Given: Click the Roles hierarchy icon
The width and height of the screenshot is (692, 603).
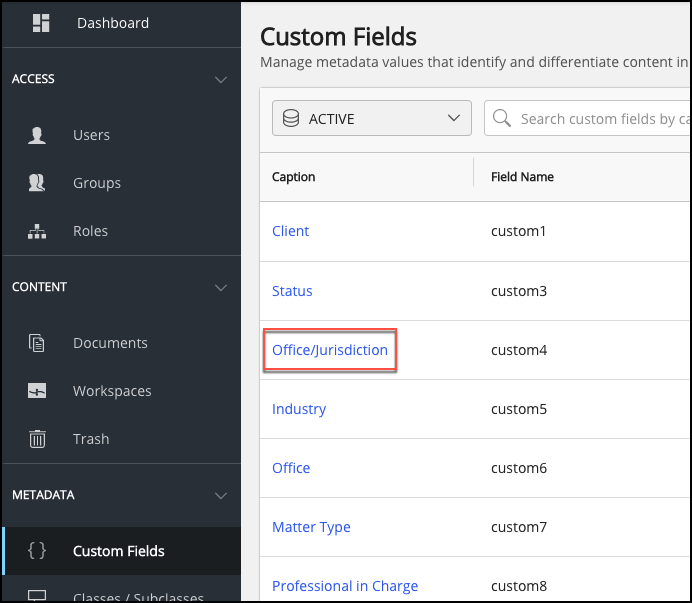Looking at the screenshot, I should click(37, 231).
